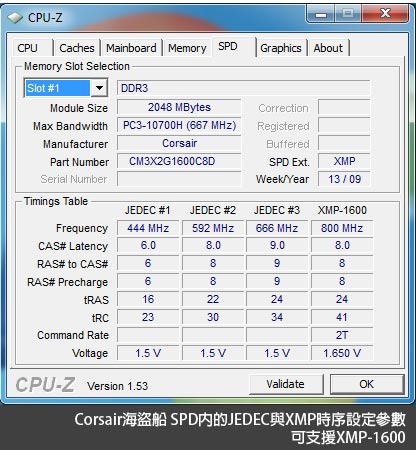Open the Slot #1 dropdown arrow
416x450 pixels.
[x=99, y=88]
